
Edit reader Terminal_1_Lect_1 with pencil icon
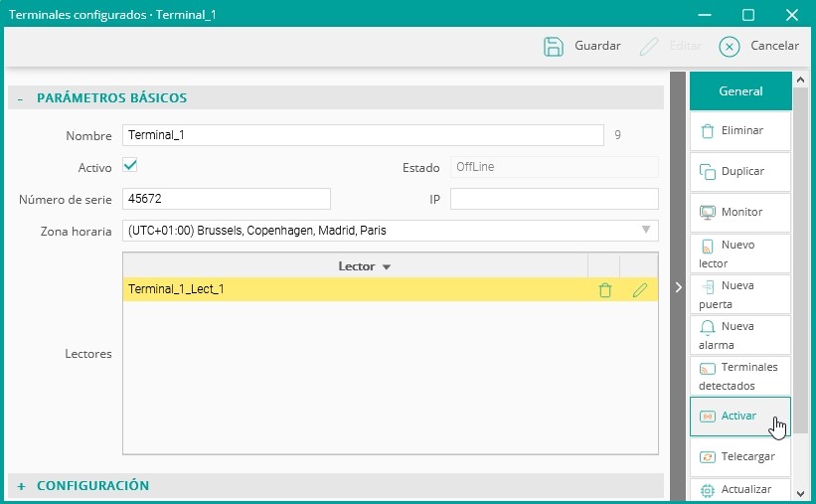640,290
